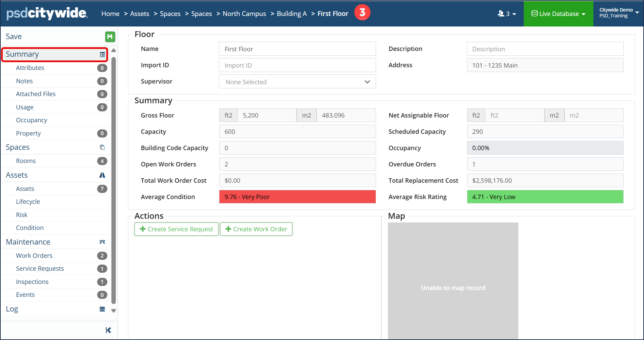Click the Gross Floor ft2 value field
Image resolution: width=644 pixels, height=340 pixels.
point(267,115)
